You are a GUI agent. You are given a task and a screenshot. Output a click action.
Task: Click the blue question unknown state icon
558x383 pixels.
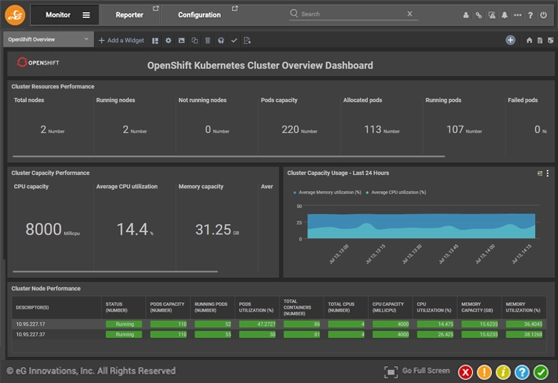click(x=522, y=372)
